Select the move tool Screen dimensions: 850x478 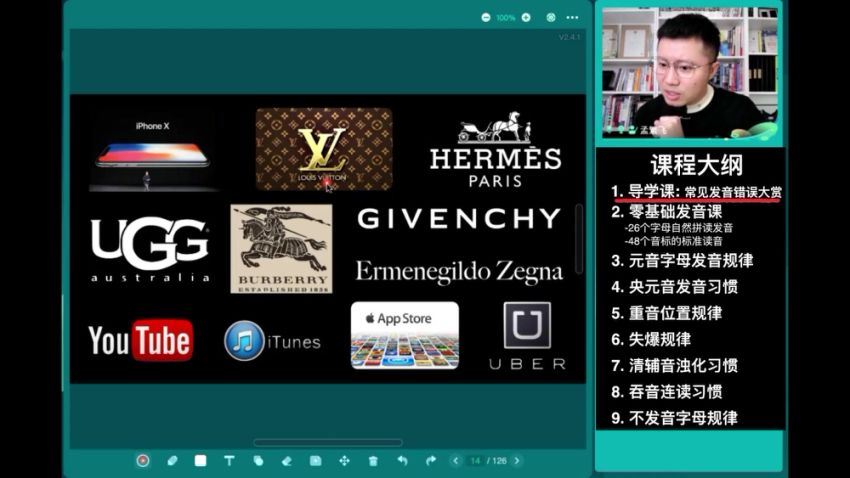[344, 461]
